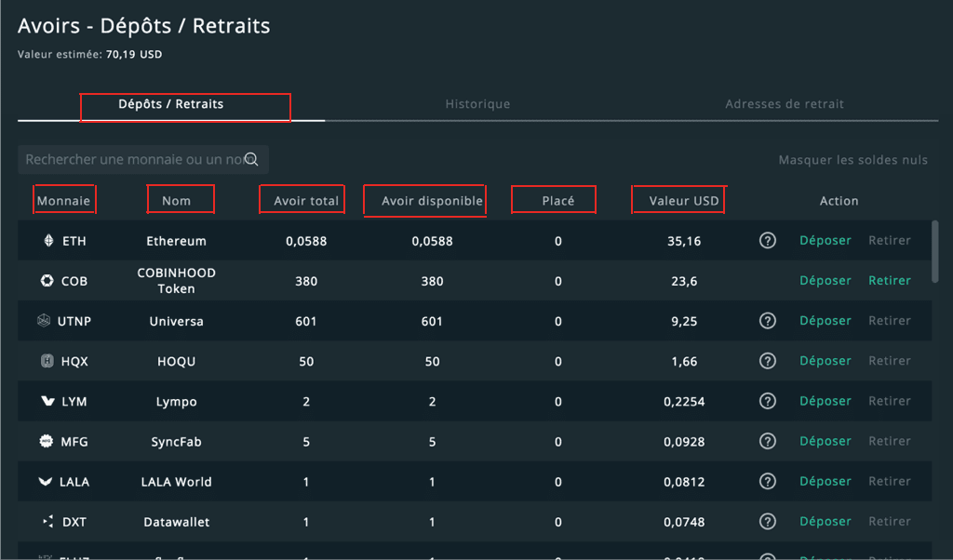Open help icon in LALA World row

click(768, 481)
